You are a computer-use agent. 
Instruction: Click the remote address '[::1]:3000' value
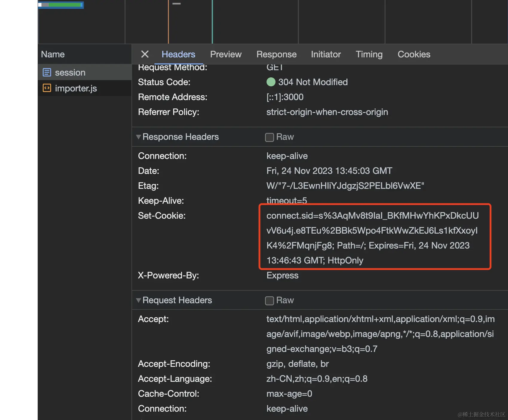(x=285, y=97)
